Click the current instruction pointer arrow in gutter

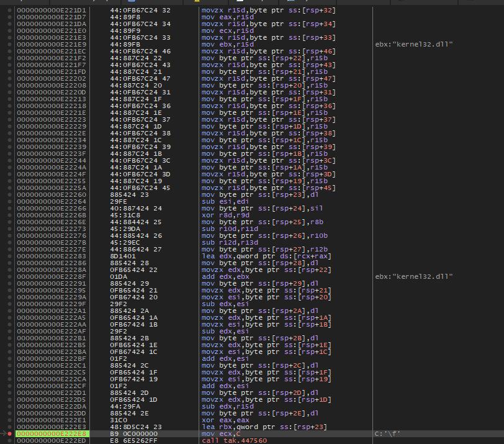coord(3,433)
